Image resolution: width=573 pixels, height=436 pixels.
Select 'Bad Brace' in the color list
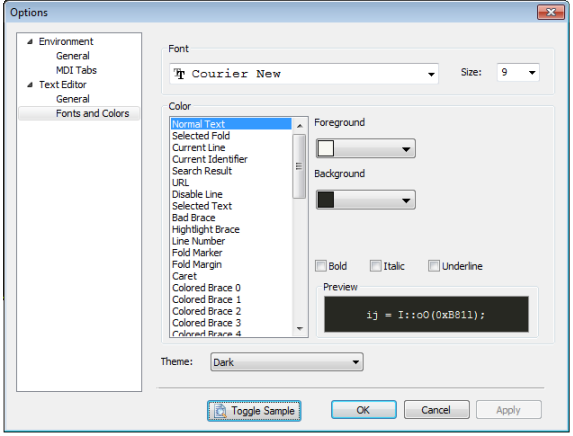[231, 217]
